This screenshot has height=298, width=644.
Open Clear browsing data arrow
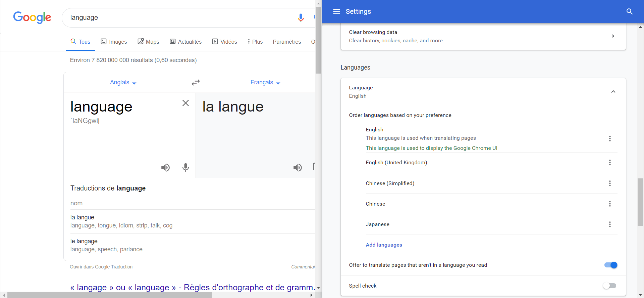[x=613, y=36]
